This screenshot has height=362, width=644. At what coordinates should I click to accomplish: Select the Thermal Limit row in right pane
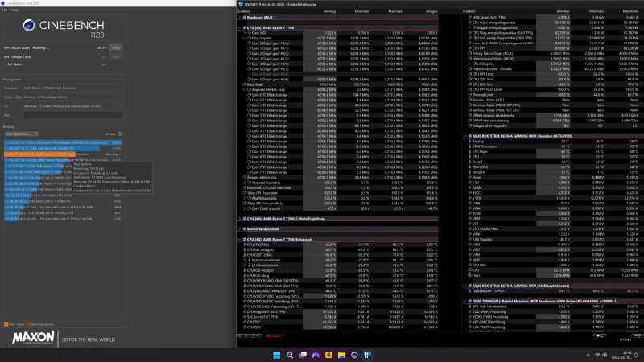553,95
